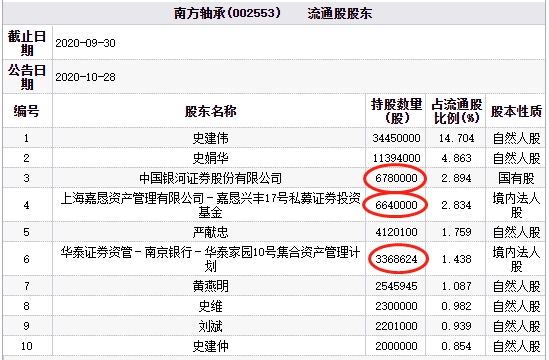
Task: Select shareholder name 史维
Action: (210, 306)
